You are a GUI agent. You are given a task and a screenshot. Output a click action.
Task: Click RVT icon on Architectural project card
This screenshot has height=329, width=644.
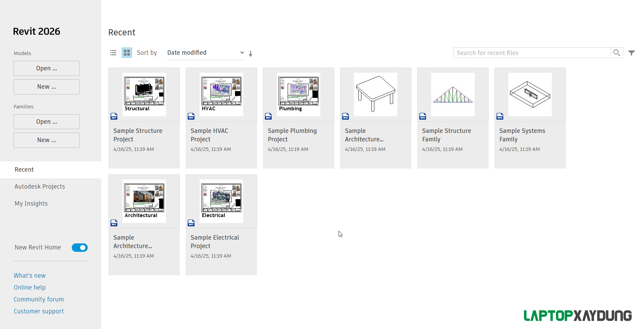tap(114, 223)
